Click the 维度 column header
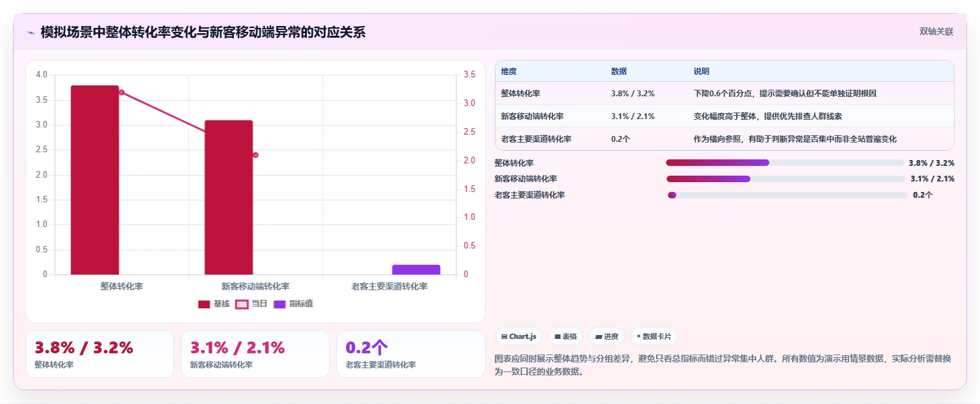The image size is (980, 404). pyautogui.click(x=509, y=72)
